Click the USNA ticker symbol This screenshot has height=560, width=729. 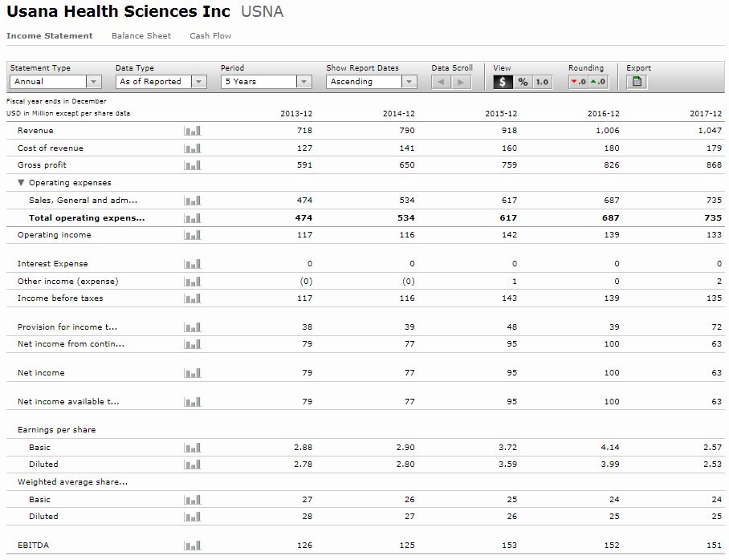pos(263,11)
